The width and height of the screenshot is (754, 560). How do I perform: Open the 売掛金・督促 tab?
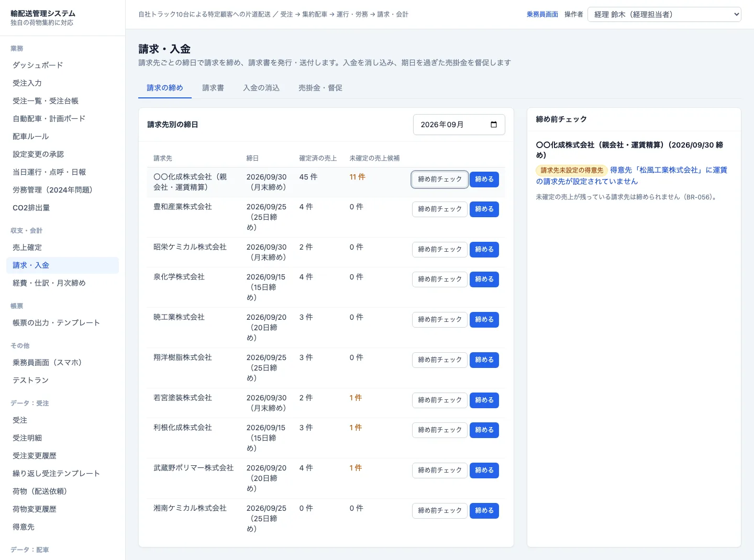(x=320, y=88)
